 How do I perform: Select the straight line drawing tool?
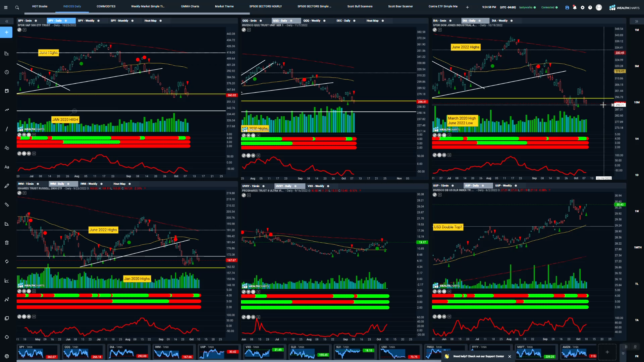coord(7,129)
